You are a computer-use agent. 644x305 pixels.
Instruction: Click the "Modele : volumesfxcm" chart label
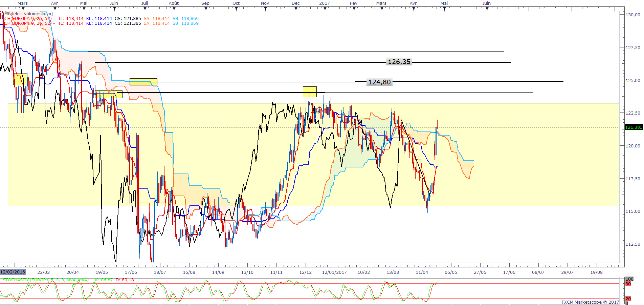[28, 14]
